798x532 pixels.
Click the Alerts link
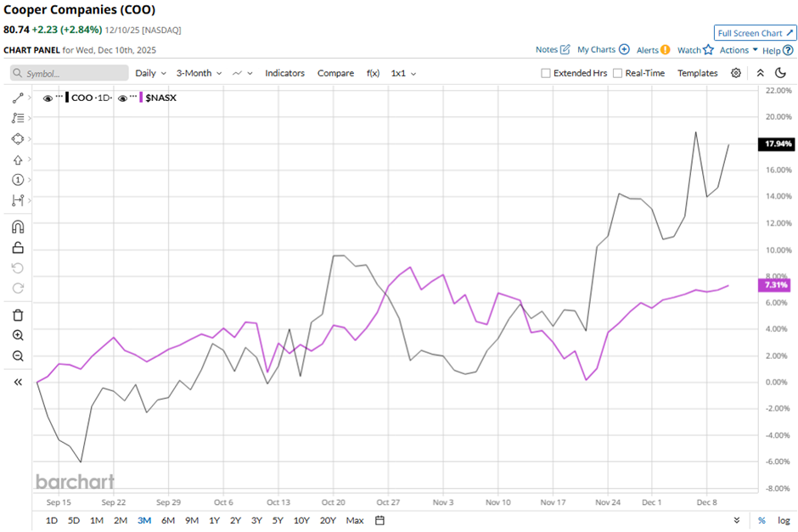click(x=648, y=50)
